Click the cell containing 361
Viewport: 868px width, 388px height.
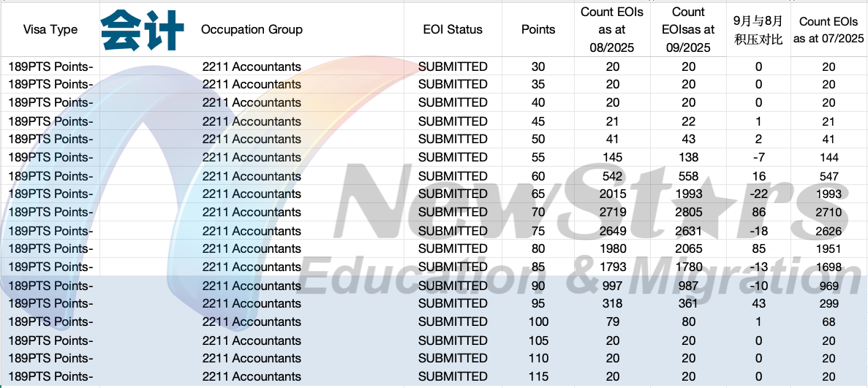[x=688, y=304]
